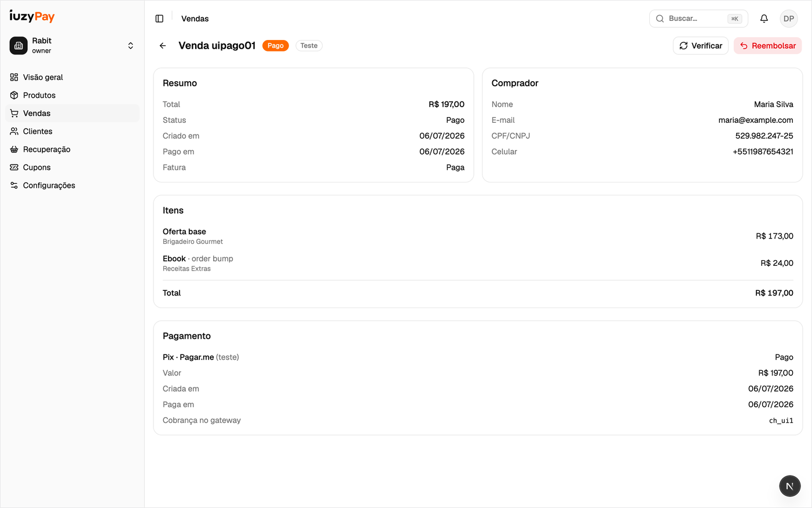Select Vendas in the sidebar
The height and width of the screenshot is (508, 812).
pyautogui.click(x=72, y=113)
